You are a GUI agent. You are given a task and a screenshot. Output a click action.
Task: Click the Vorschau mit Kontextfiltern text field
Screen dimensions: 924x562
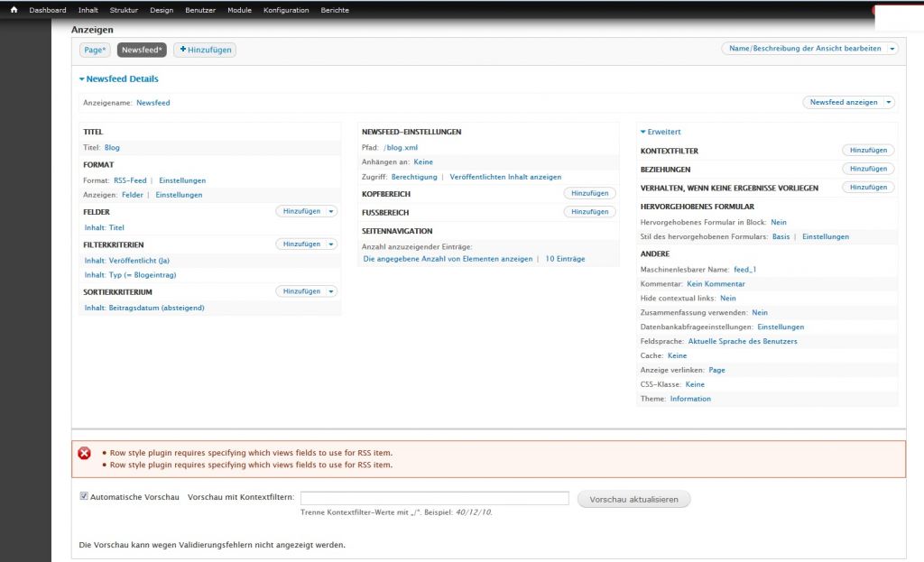tap(434, 498)
